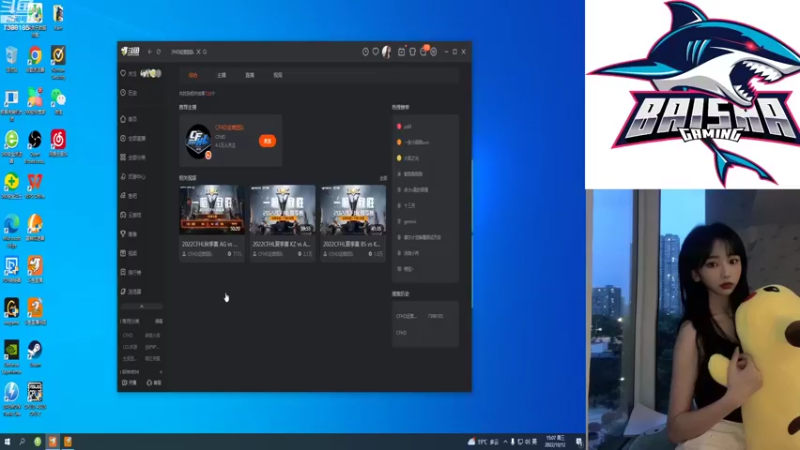Open the Browser sidebar item

click(x=132, y=292)
